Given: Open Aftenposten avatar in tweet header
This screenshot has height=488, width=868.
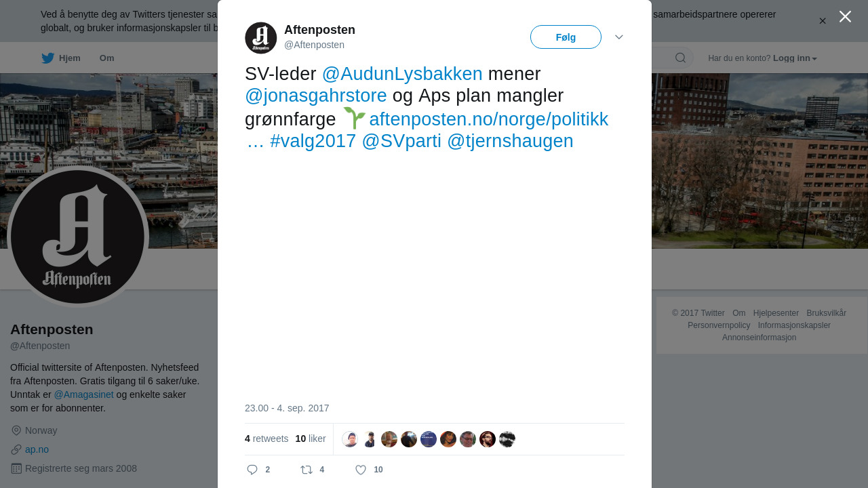Looking at the screenshot, I should coord(261,38).
